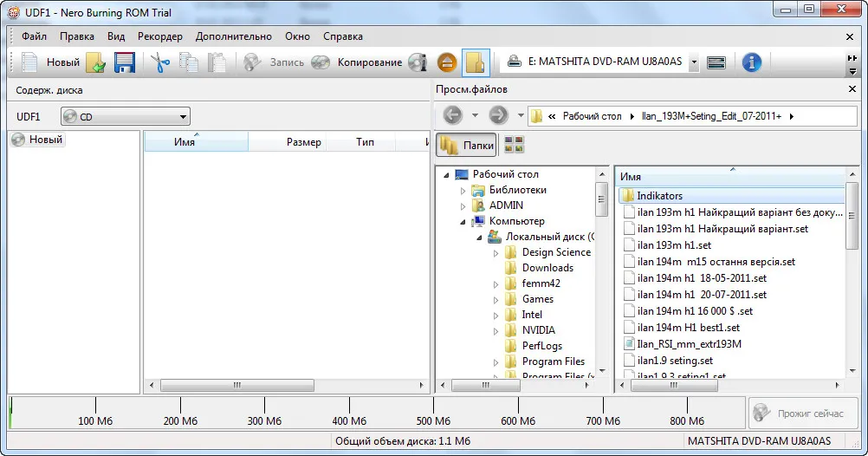The image size is (868, 456).
Task: Click Копирование disc copy button
Action: 357,62
